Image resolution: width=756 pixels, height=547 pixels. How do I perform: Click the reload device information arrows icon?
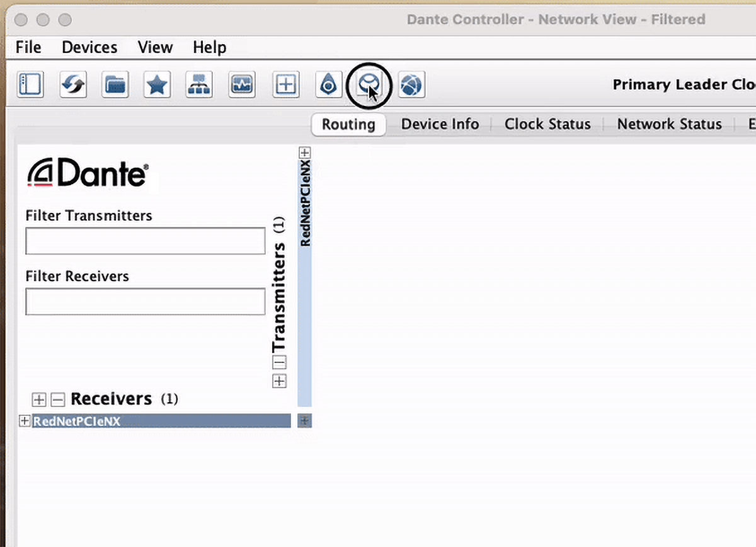point(73,84)
